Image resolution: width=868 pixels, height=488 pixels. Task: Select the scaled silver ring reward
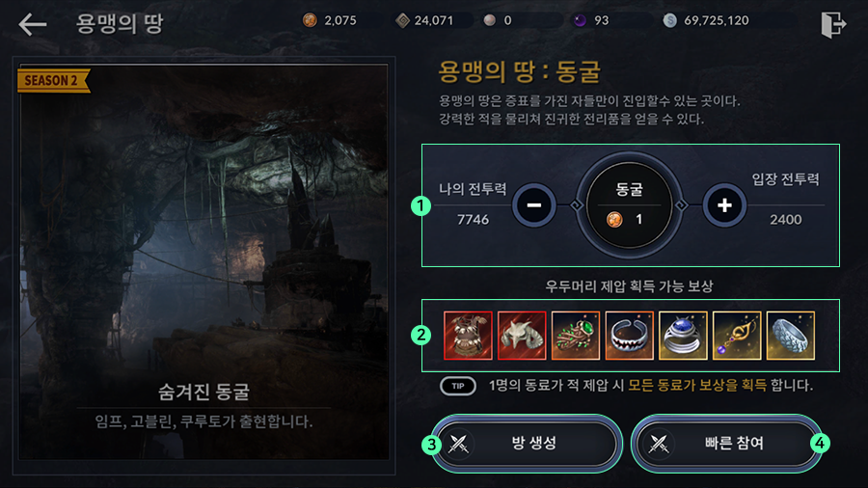tap(791, 336)
